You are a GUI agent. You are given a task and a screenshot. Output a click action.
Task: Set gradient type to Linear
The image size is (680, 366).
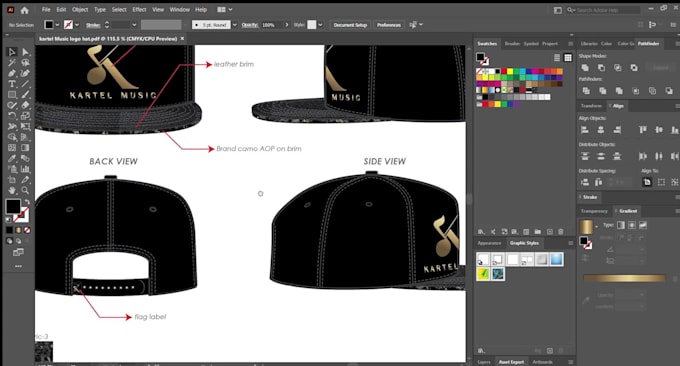click(x=621, y=225)
